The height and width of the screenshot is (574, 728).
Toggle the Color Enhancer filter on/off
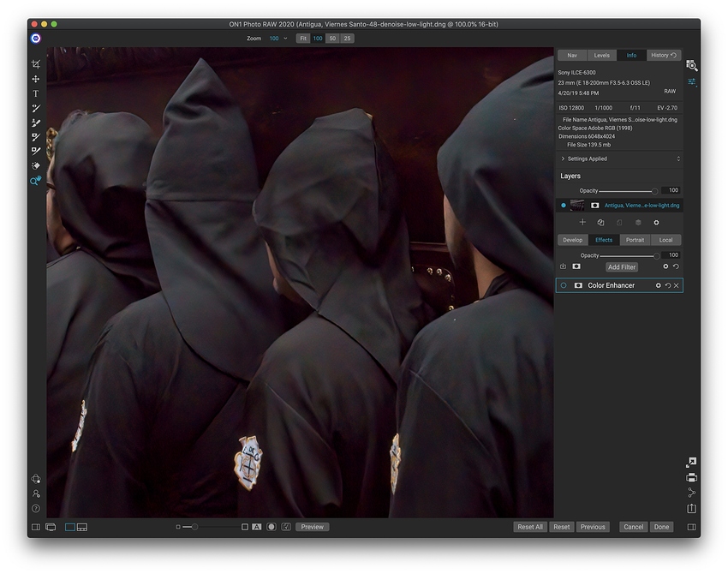pos(564,285)
